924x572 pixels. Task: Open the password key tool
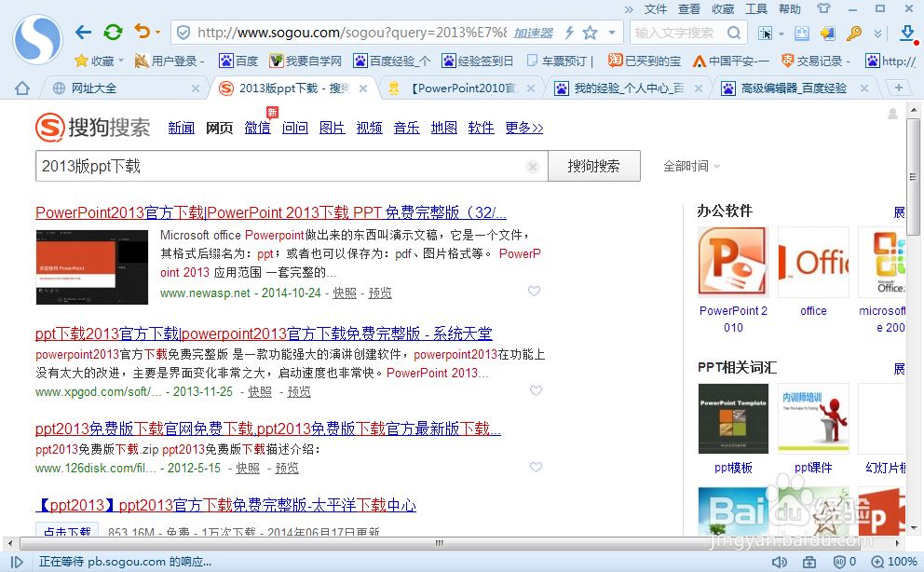tap(854, 31)
